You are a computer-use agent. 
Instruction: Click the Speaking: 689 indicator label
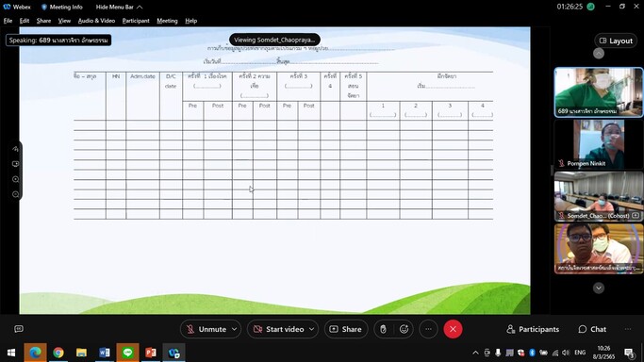coord(58,41)
